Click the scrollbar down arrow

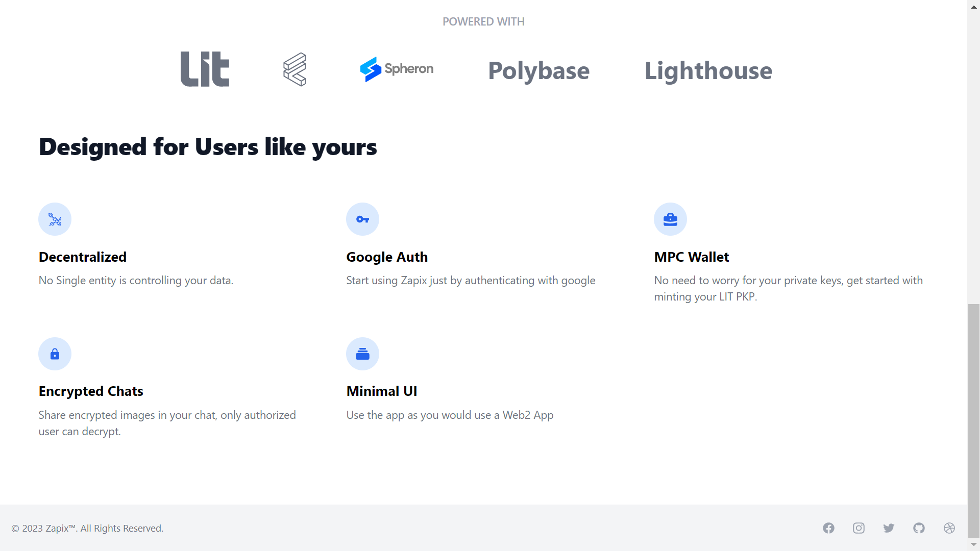[974, 544]
